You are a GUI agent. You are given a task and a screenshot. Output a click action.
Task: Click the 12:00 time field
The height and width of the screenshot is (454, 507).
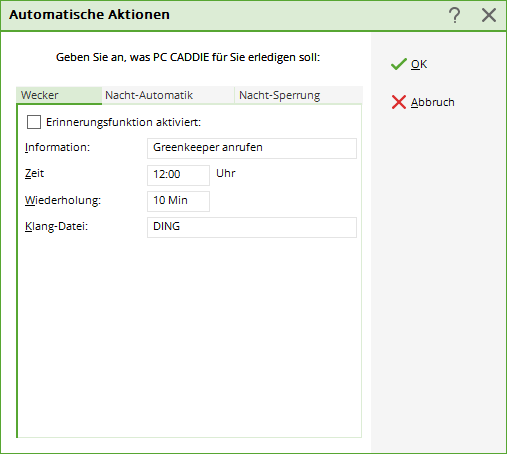[x=178, y=175]
